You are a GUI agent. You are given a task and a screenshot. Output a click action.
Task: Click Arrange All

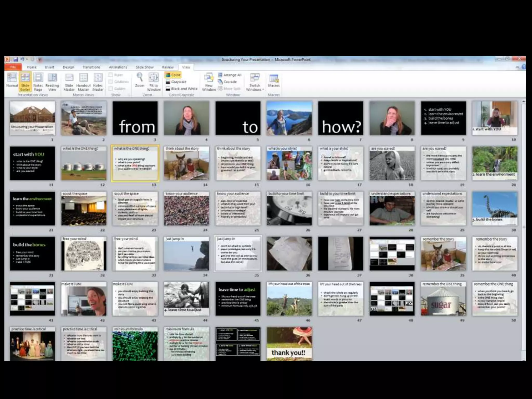pyautogui.click(x=230, y=75)
